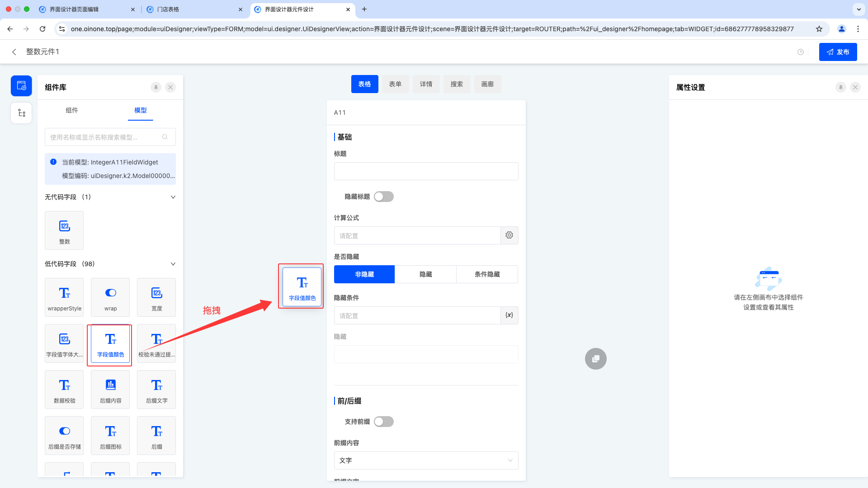This screenshot has height=488, width=868.
Task: Pin the 组件库 panel
Action: click(x=156, y=87)
